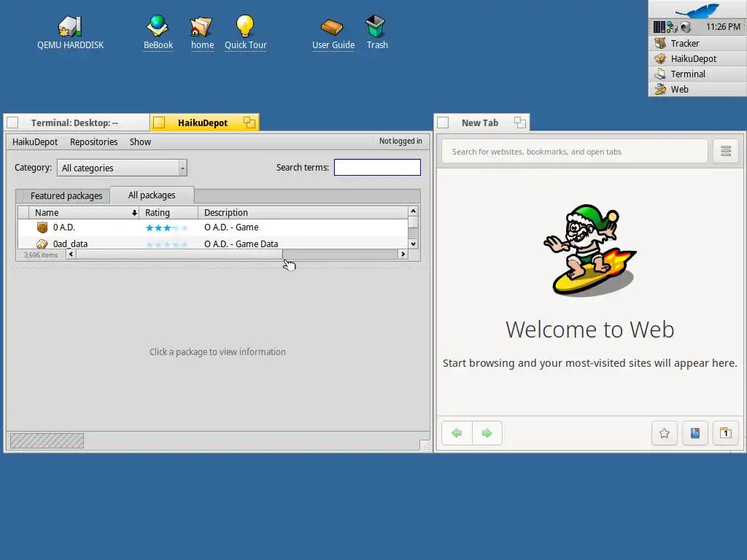Open the tab overview button in Web
The height and width of the screenshot is (560, 747).
(726, 433)
